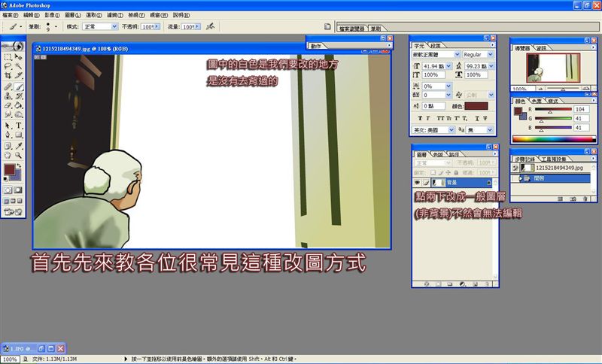Select the Pen tool
This screenshot has width=602, height=364.
tap(8, 135)
